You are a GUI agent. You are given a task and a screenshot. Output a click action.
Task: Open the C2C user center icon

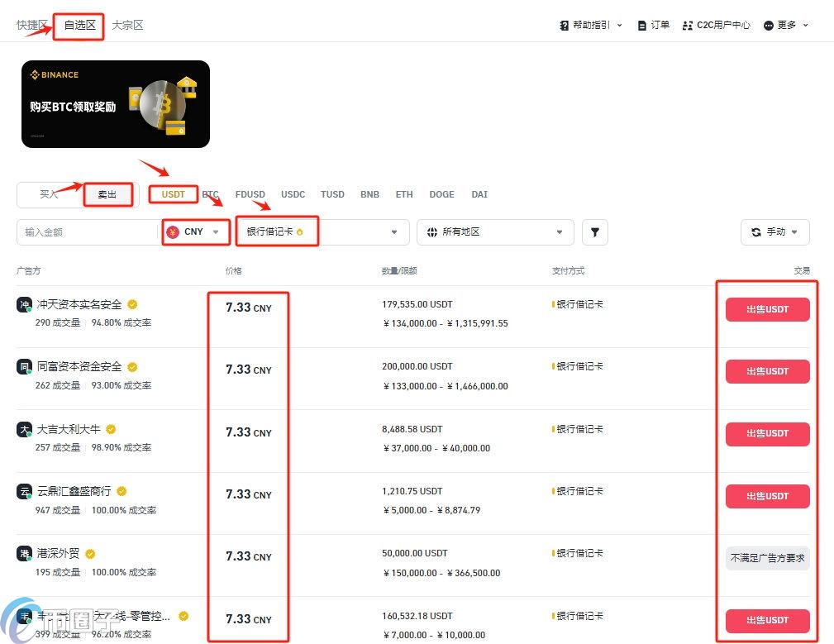click(x=688, y=26)
